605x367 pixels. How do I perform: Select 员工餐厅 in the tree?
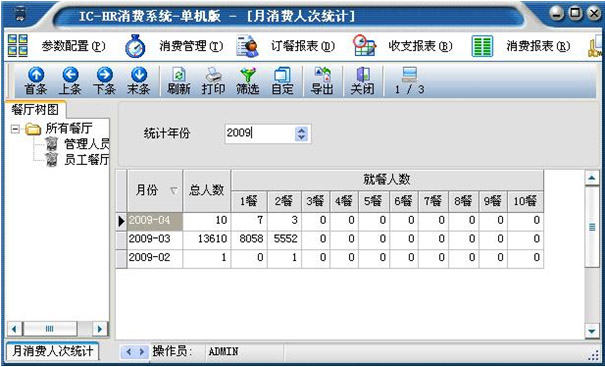pos(86,159)
